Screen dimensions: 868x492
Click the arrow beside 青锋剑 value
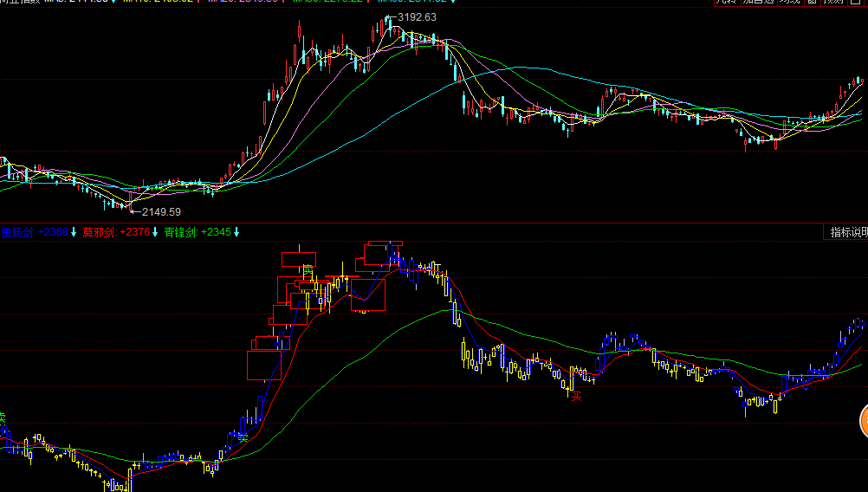(x=236, y=232)
